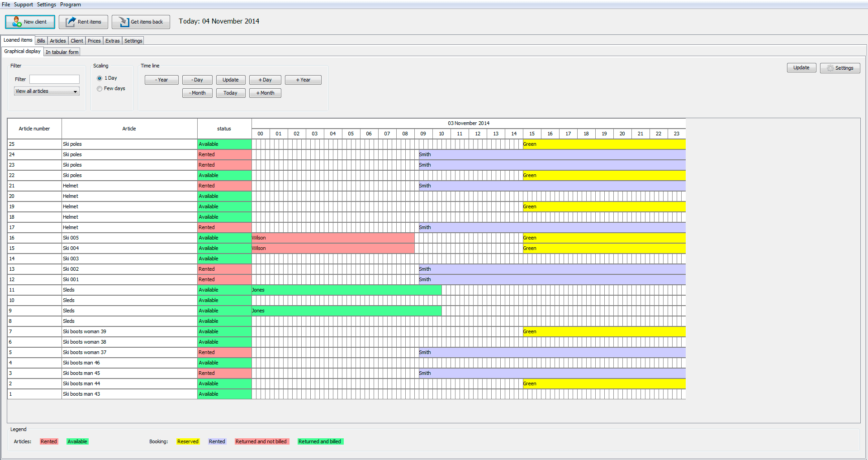Open the View all articles dropdown
Screen dimensions: 868x460
coord(47,91)
